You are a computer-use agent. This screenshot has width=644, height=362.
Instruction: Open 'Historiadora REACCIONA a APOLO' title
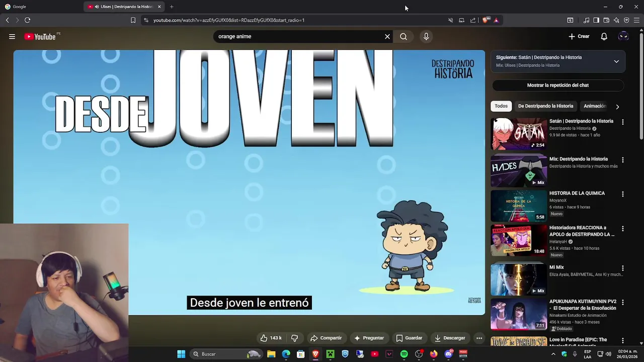pyautogui.click(x=582, y=231)
